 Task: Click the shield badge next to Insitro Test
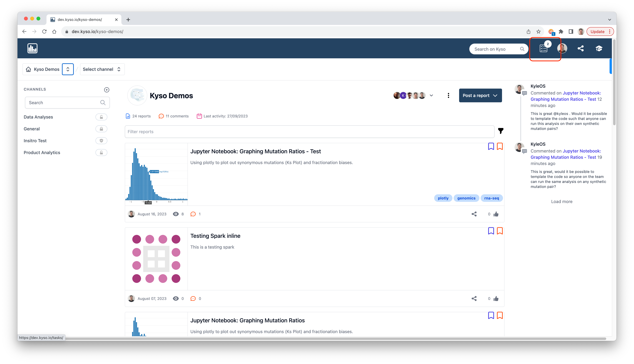click(101, 141)
